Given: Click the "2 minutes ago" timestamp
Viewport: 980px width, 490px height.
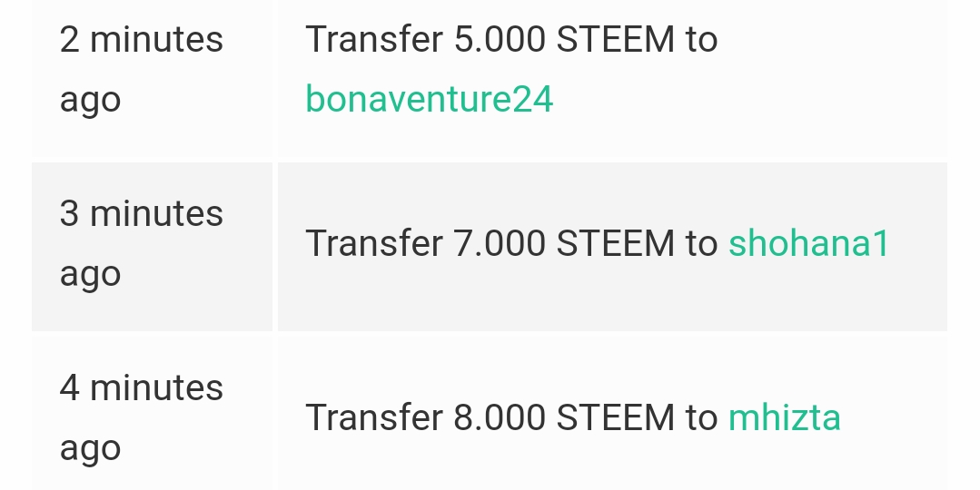Looking at the screenshot, I should click(141, 69).
